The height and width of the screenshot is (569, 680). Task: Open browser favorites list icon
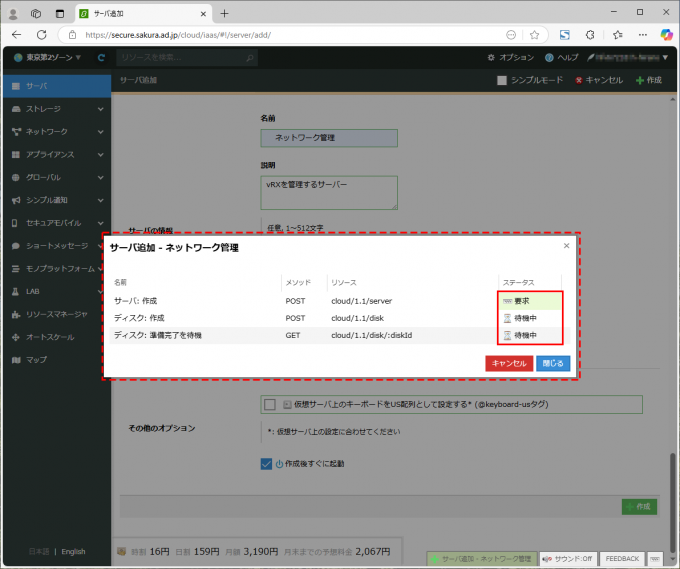point(618,35)
